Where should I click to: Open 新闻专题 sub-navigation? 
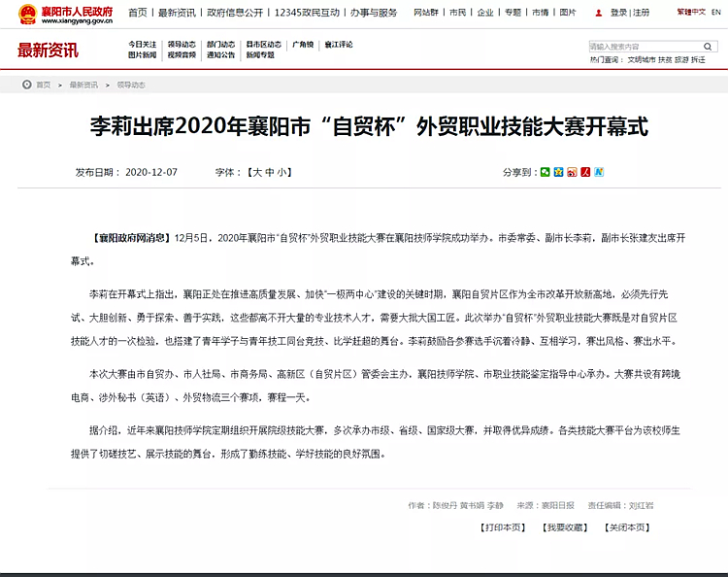[x=260, y=54]
